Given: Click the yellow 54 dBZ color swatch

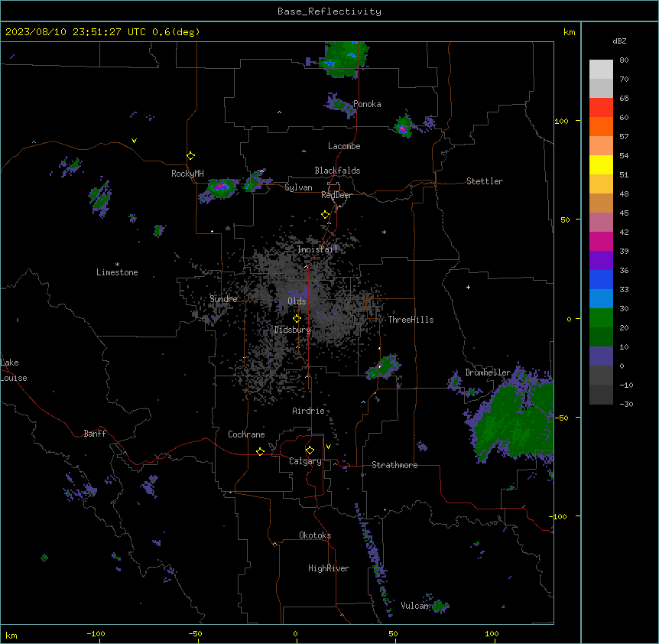Looking at the screenshot, I should coord(601,164).
